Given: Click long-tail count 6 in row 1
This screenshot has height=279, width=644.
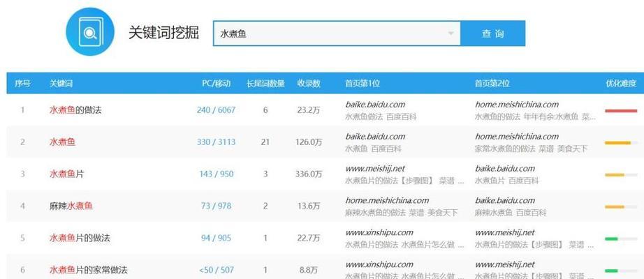Looking at the screenshot, I should [265, 110].
